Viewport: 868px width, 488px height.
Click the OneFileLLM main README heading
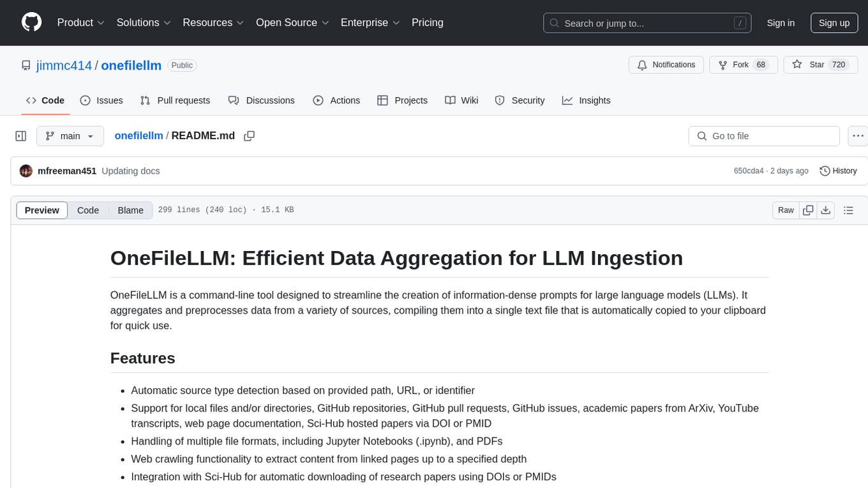point(396,258)
